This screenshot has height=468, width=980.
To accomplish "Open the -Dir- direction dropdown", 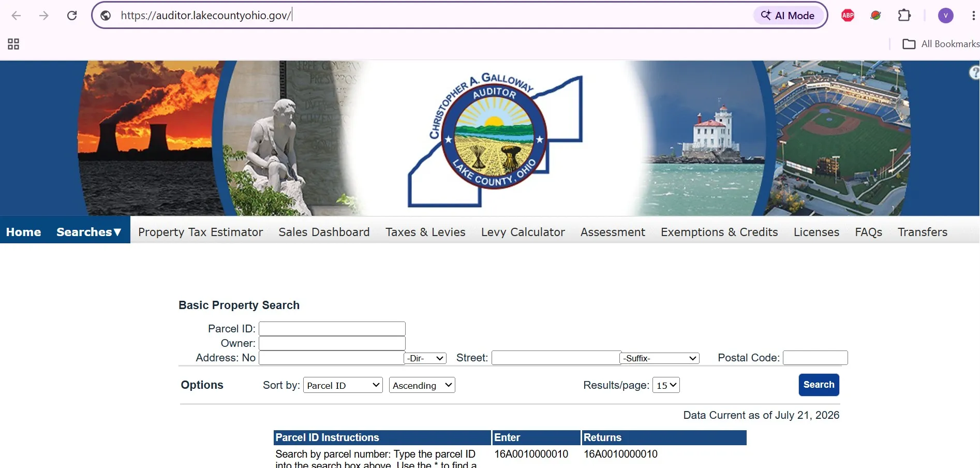I will (x=425, y=358).
